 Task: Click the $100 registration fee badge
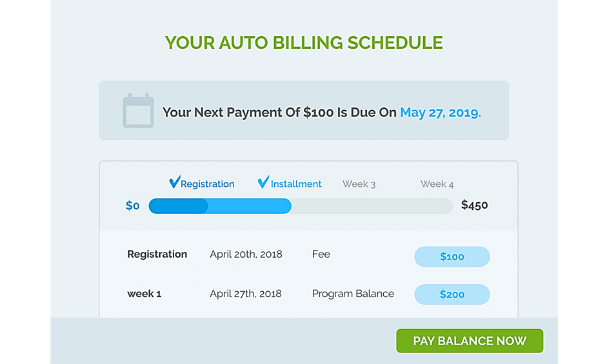(452, 256)
